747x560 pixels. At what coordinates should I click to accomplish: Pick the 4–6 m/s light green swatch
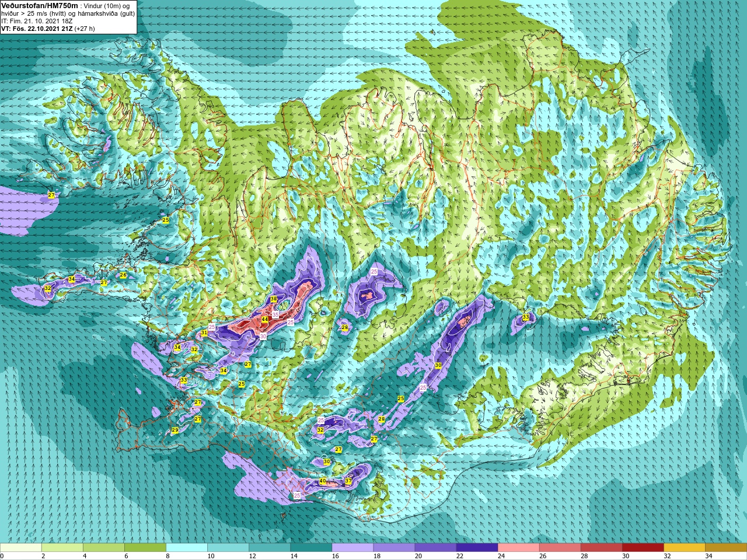click(104, 548)
